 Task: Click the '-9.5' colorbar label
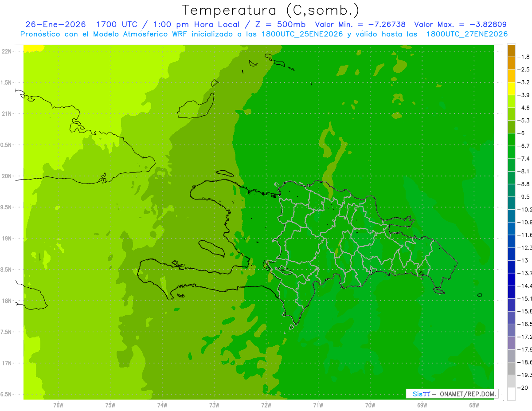(524, 197)
